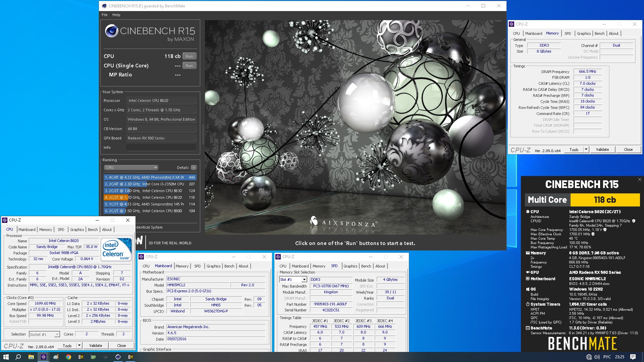Select the Mainboard tab in CPU-Z Memory window
The width and height of the screenshot is (644, 362).
click(533, 34)
